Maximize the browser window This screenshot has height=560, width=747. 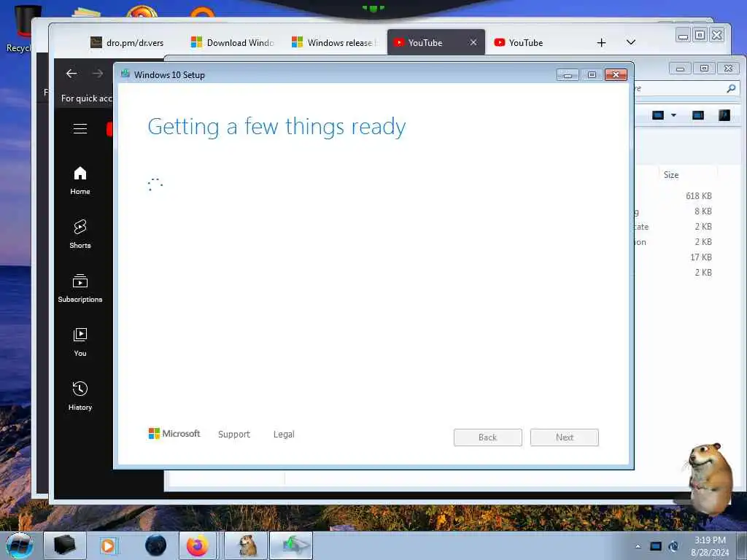(700, 35)
